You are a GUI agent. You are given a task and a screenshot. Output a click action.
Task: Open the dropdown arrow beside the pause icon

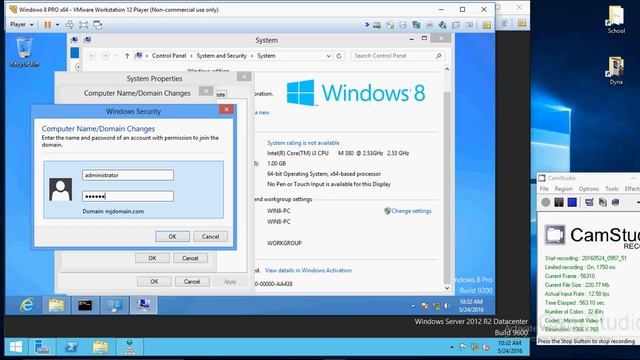point(57,25)
